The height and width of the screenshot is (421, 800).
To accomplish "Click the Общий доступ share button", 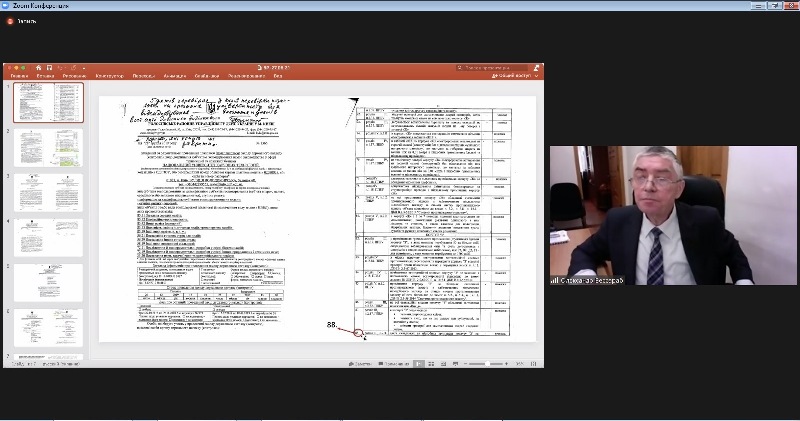I will (x=511, y=76).
